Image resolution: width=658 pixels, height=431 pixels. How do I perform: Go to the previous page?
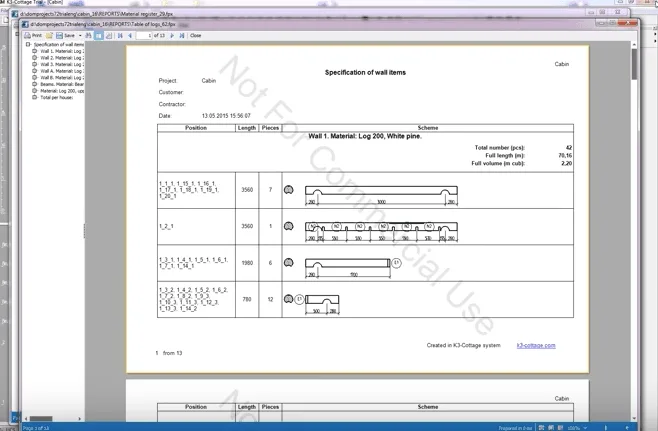coord(130,36)
